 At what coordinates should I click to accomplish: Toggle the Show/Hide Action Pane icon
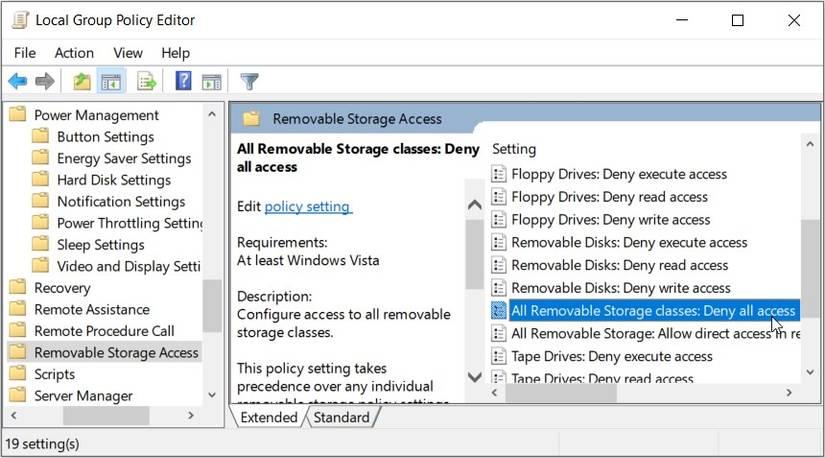[x=211, y=82]
